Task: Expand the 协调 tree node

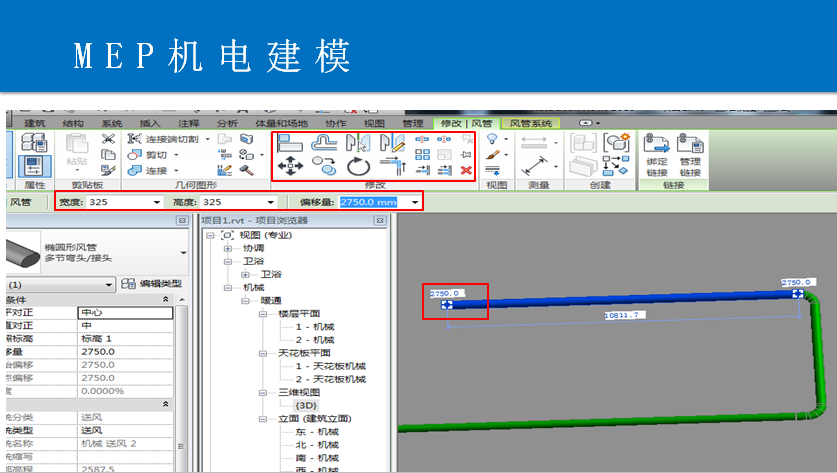Action: 228,248
